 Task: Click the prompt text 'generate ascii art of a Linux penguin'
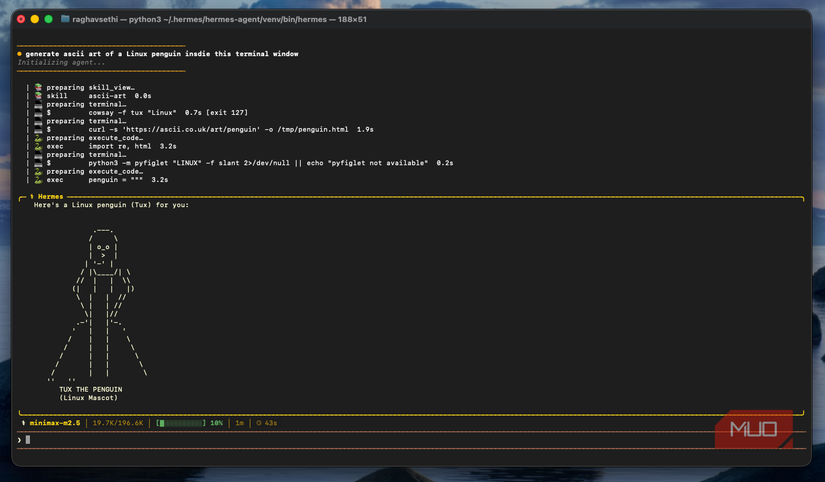[x=101, y=54]
